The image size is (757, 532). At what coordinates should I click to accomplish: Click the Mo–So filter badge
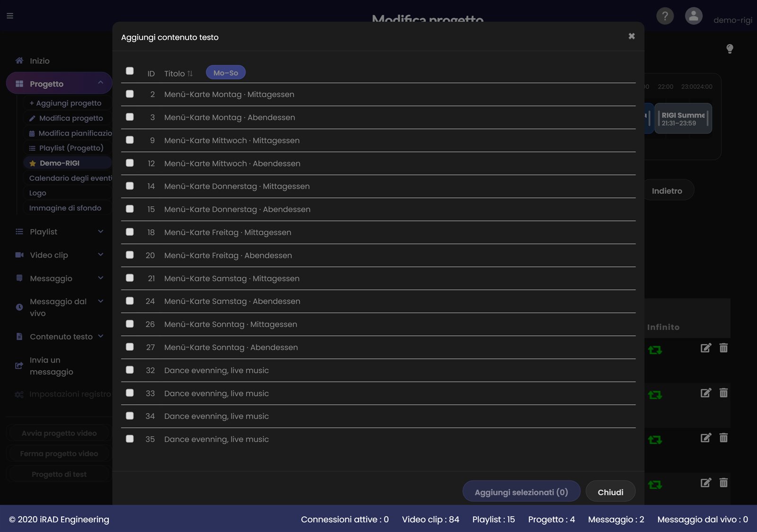point(226,73)
